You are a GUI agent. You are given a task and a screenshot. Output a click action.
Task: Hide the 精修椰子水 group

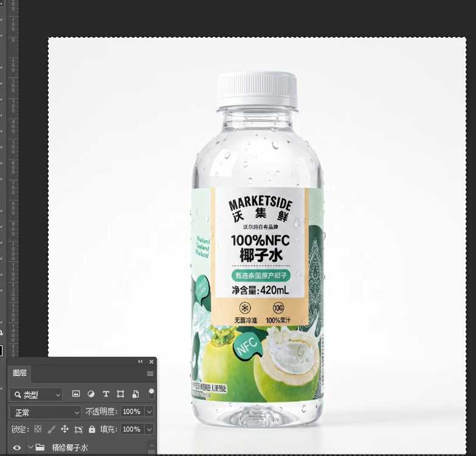pos(17,447)
